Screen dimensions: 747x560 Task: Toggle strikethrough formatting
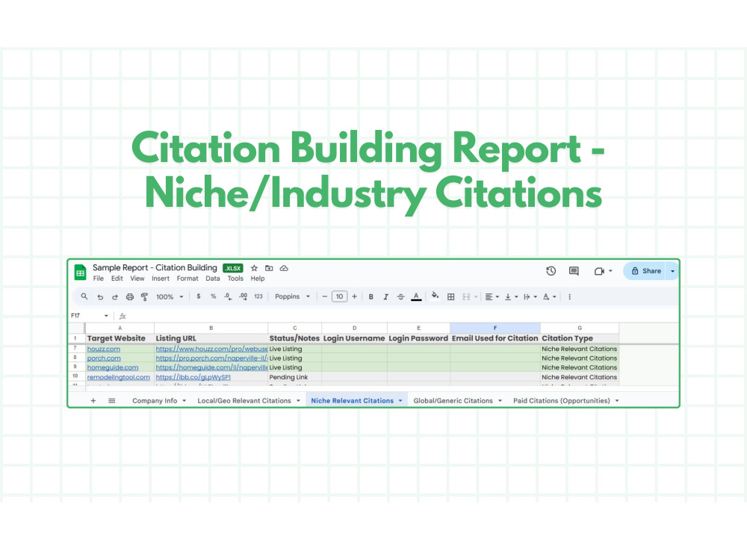tap(400, 296)
